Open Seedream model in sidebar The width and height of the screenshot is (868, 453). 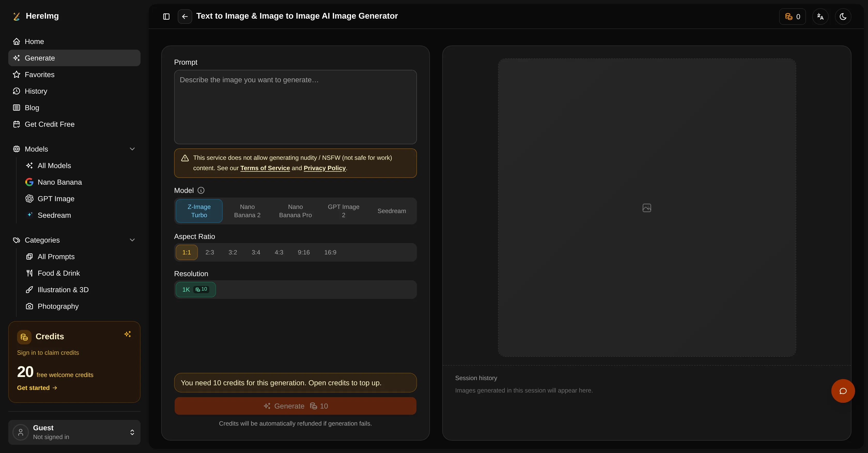tap(81, 215)
